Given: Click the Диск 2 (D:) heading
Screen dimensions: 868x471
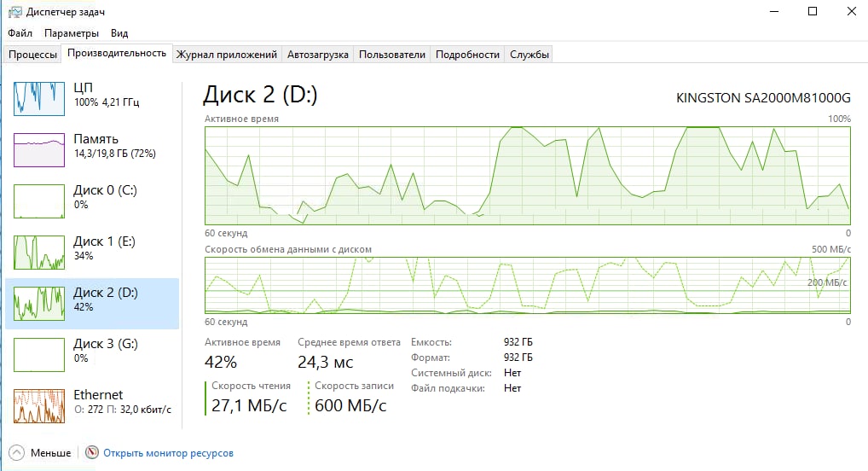Looking at the screenshot, I should [x=260, y=95].
